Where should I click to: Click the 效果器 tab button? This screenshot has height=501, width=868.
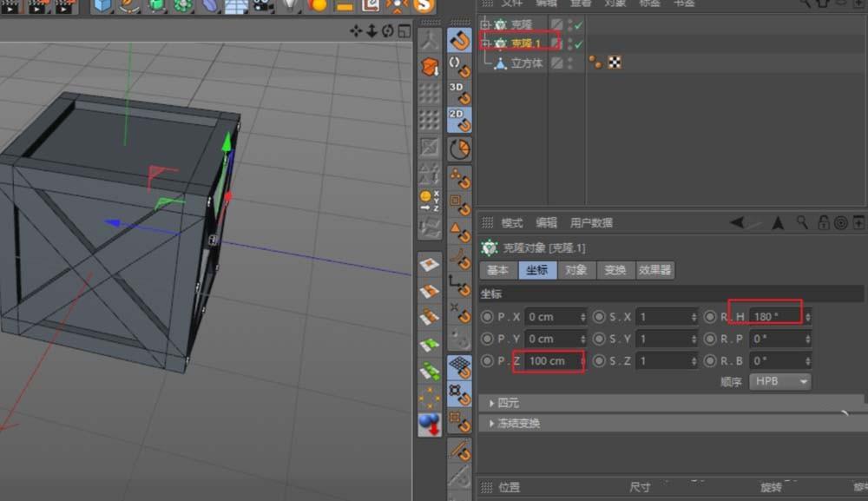pyautogui.click(x=654, y=270)
